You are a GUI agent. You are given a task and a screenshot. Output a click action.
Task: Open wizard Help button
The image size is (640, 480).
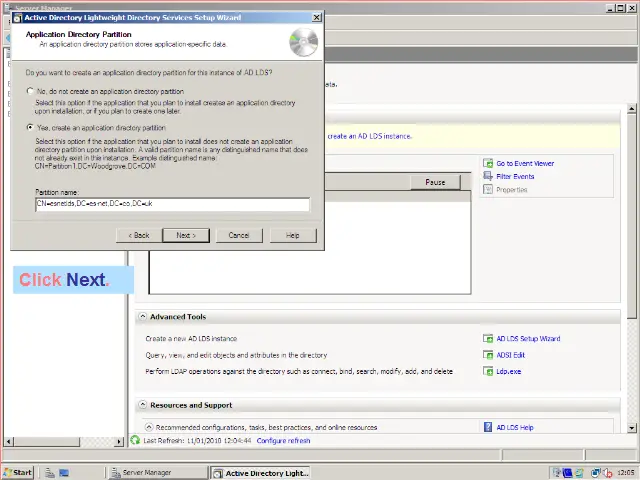click(293, 235)
